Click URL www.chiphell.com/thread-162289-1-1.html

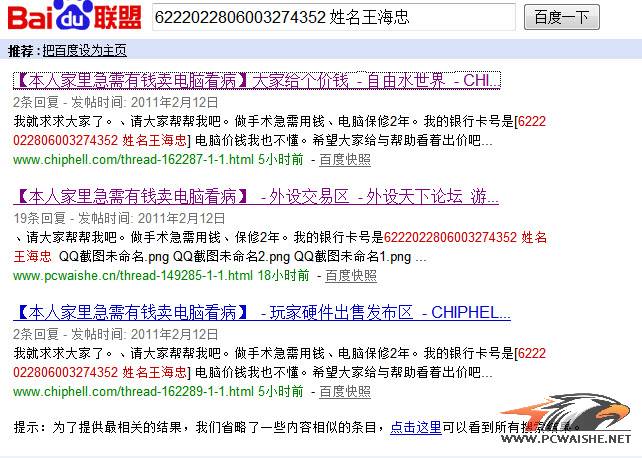coord(133,392)
